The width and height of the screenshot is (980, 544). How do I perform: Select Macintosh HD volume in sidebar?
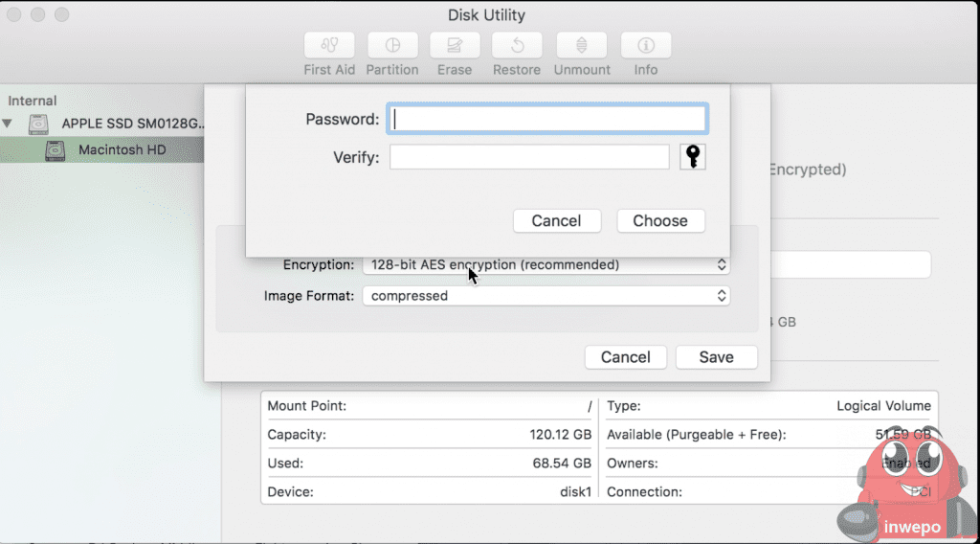pyautogui.click(x=122, y=150)
